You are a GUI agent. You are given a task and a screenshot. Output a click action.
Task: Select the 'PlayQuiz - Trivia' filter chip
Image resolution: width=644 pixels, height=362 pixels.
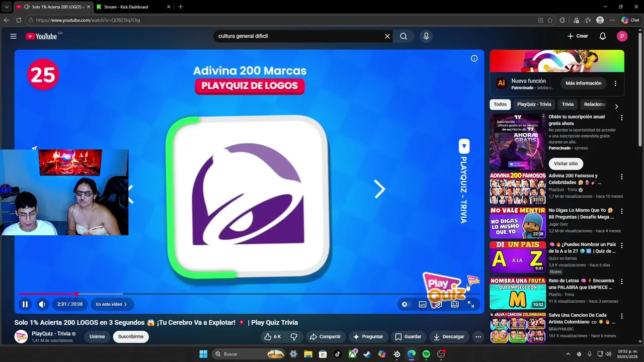(x=534, y=105)
